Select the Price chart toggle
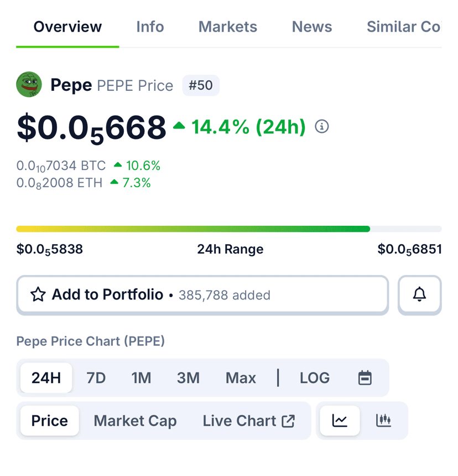Image resolution: width=458 pixels, height=476 pixels. pyautogui.click(x=50, y=421)
